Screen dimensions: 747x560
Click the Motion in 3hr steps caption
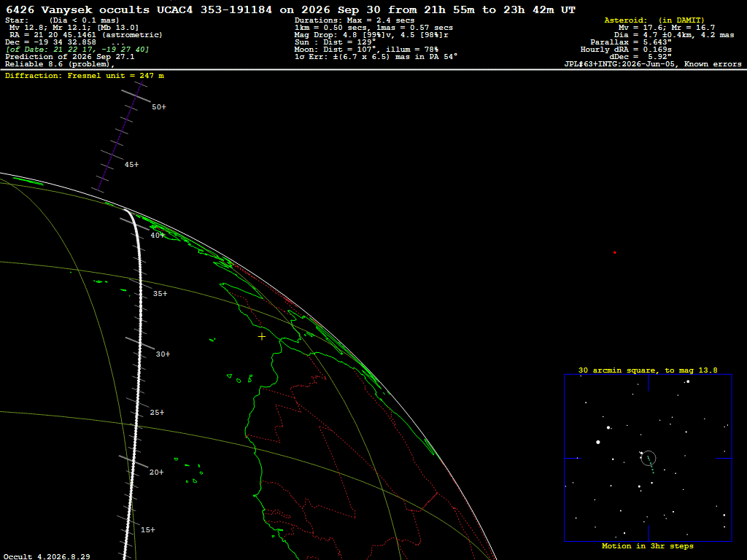coord(648,546)
